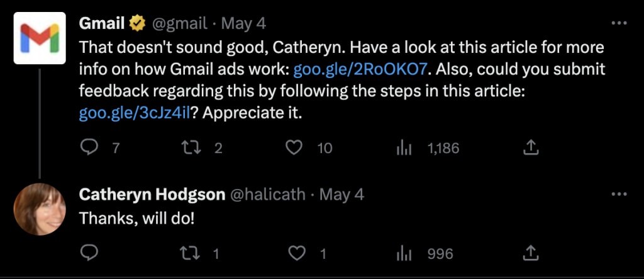Click the Gmail verified badge
Viewport: 644px width, 279px height.
click(138, 25)
